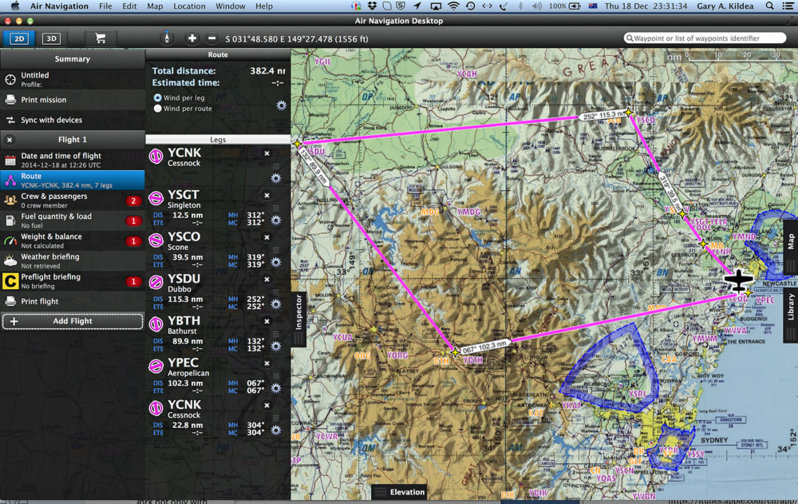
Task: Click the Dropbox menu bar icon
Action: tap(372, 6)
